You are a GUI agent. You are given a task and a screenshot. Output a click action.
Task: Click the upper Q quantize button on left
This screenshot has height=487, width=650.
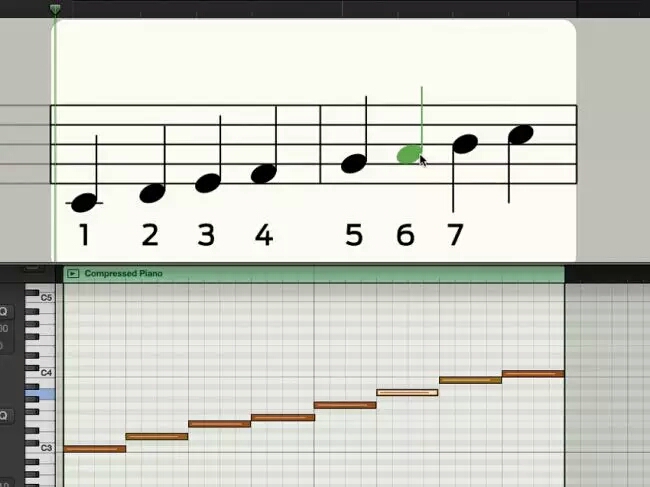(4, 311)
